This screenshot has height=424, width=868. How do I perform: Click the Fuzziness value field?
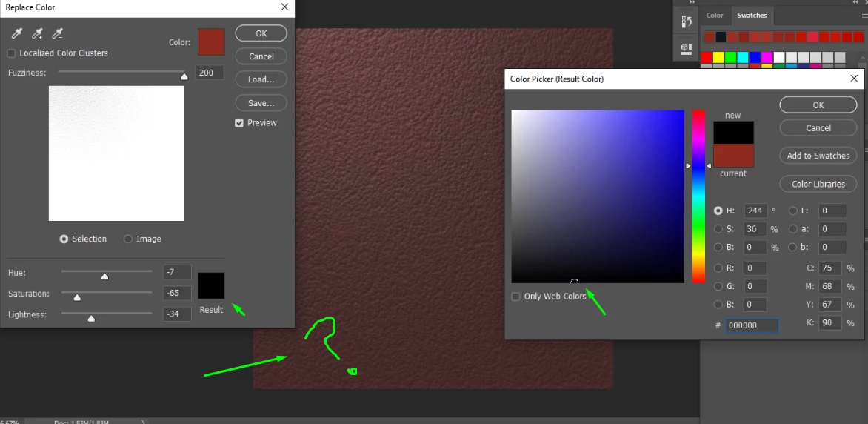210,73
